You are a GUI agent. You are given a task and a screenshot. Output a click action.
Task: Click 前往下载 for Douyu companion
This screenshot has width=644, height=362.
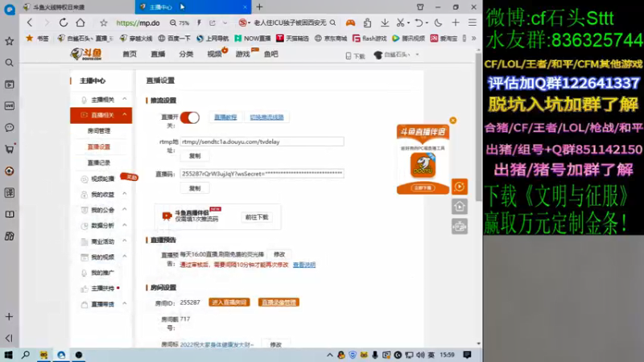(257, 217)
